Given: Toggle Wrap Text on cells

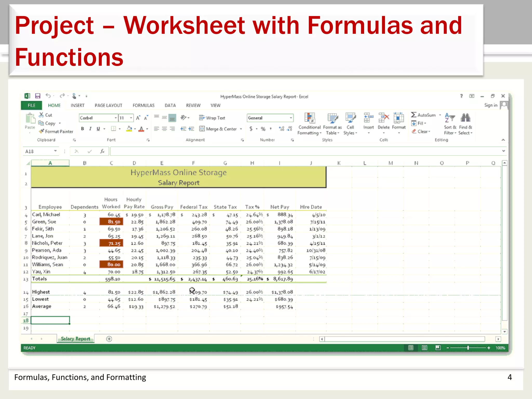Looking at the screenshot, I should point(212,118).
